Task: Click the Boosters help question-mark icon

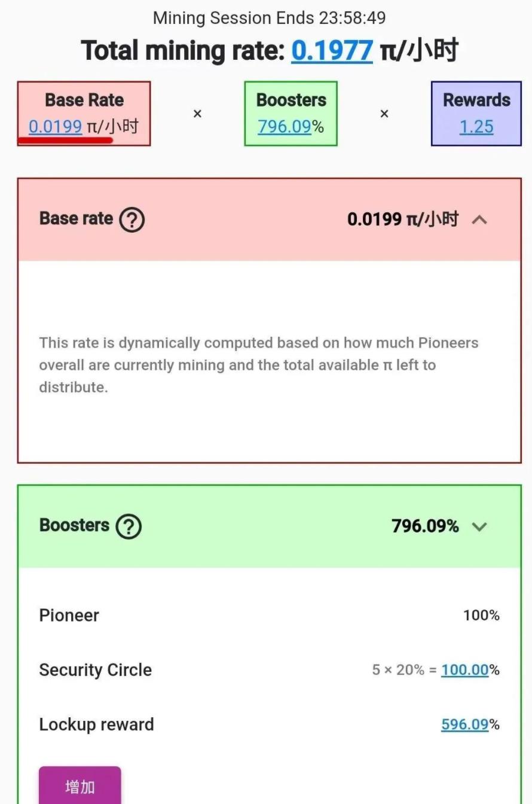Action: (129, 526)
